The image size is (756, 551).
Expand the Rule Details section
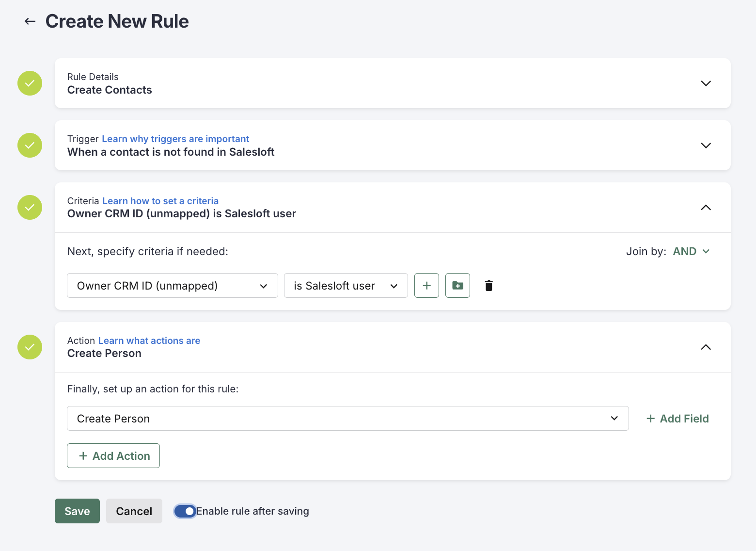(x=706, y=83)
